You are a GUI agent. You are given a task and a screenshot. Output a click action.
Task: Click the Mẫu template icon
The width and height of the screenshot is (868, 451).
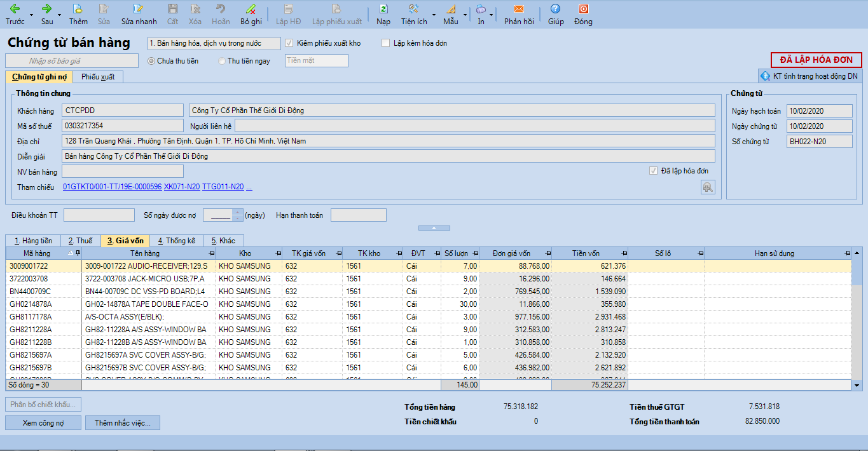point(451,15)
